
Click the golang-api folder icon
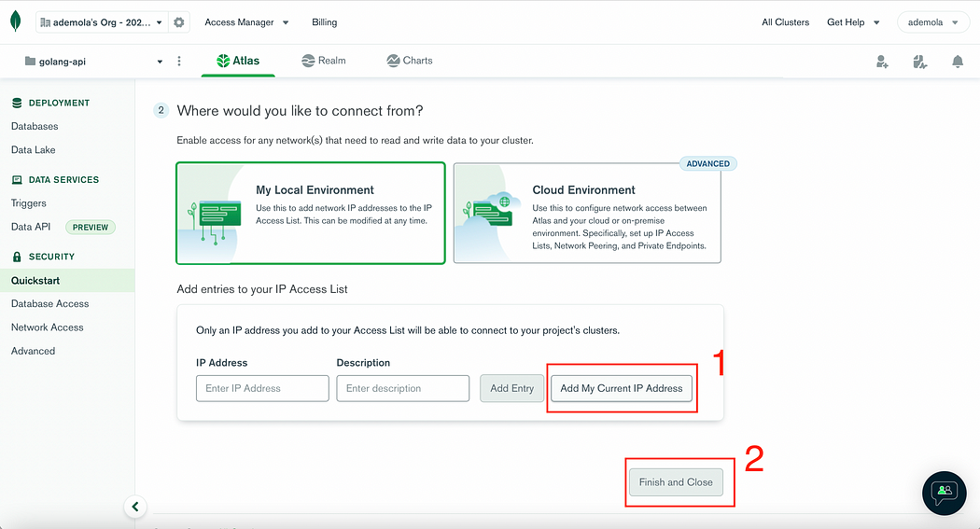click(x=30, y=62)
